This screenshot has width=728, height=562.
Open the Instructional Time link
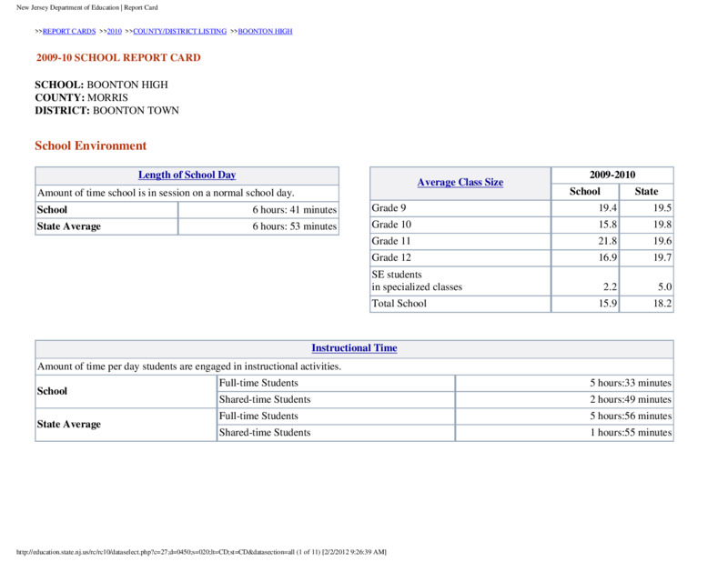tap(354, 348)
